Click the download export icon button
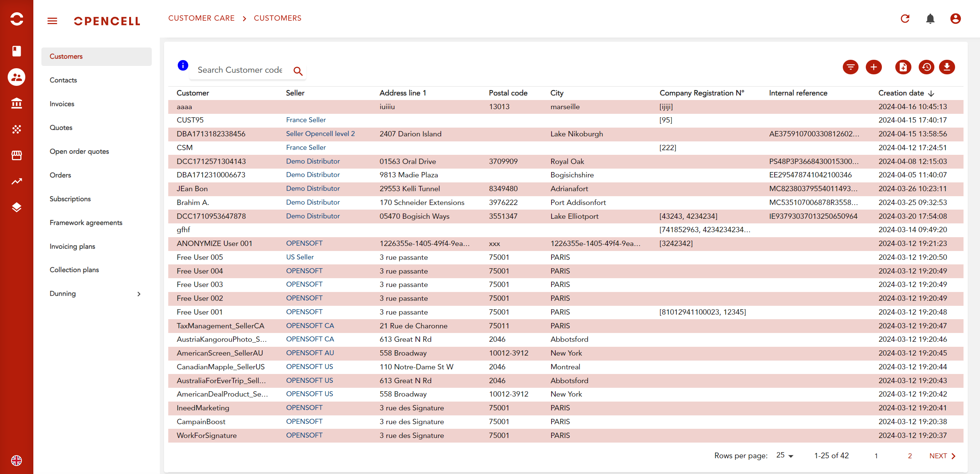 (947, 67)
